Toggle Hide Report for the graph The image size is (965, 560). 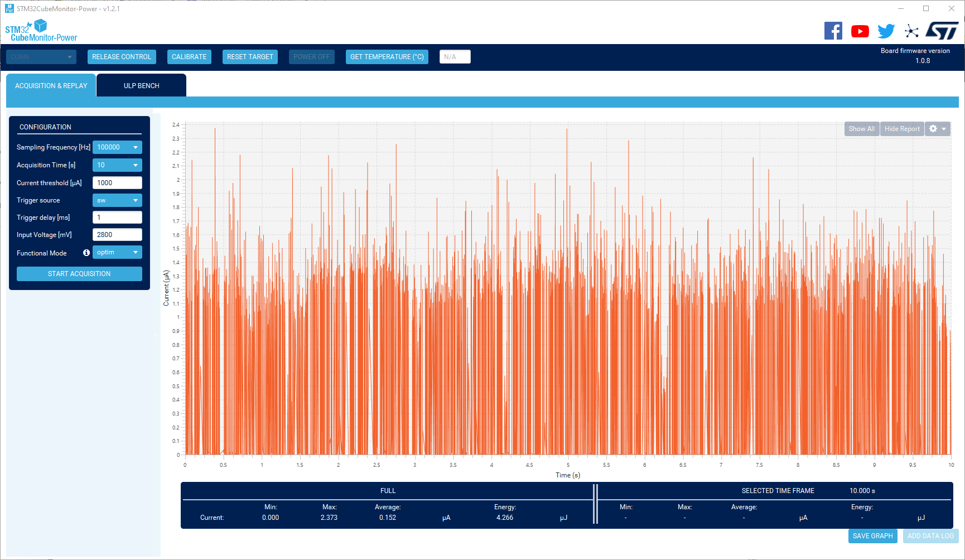coord(901,129)
